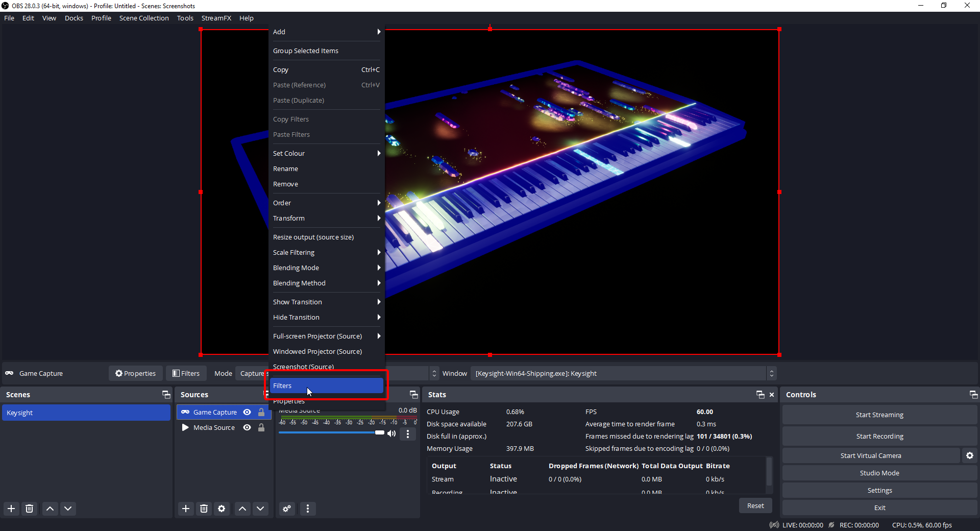Expand the Order submenu
Screen dimensions: 980x531
tap(327, 203)
